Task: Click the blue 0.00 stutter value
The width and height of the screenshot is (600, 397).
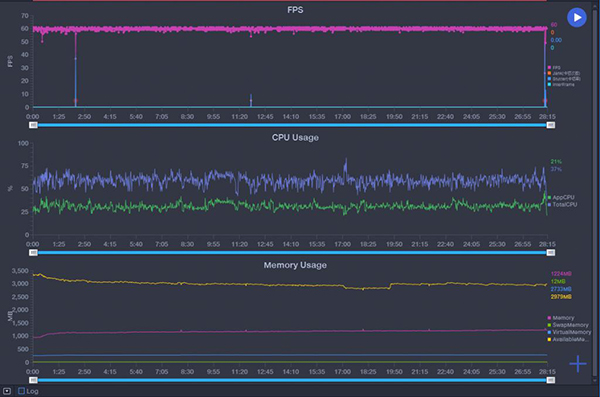Action: coord(556,40)
